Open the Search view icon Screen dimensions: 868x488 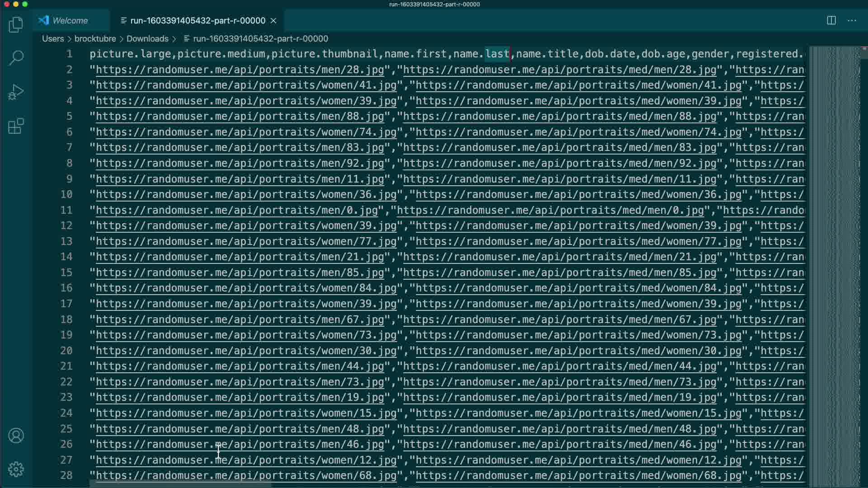point(16,58)
